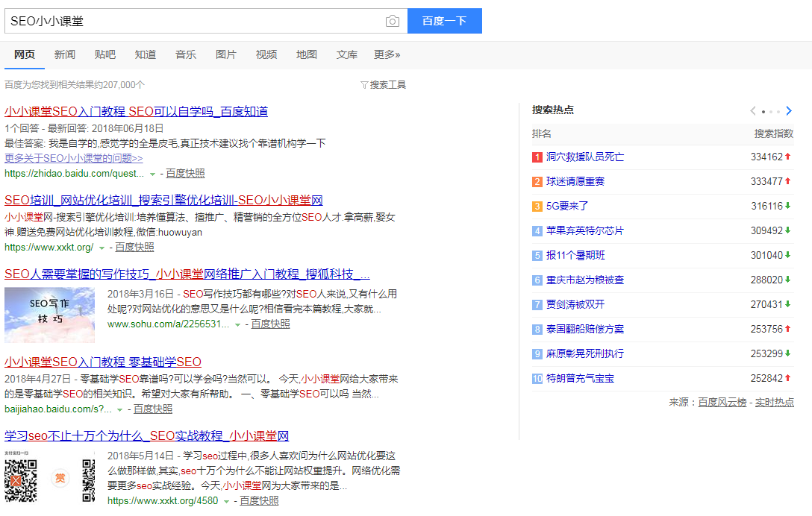
Task: Open hot topic 苹果弃英特尔芯片
Action: (585, 231)
